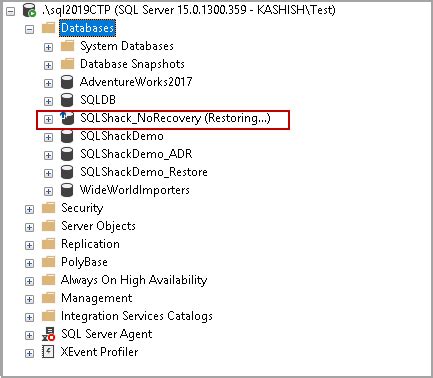Click the PolyBase folder icon

coord(48,262)
